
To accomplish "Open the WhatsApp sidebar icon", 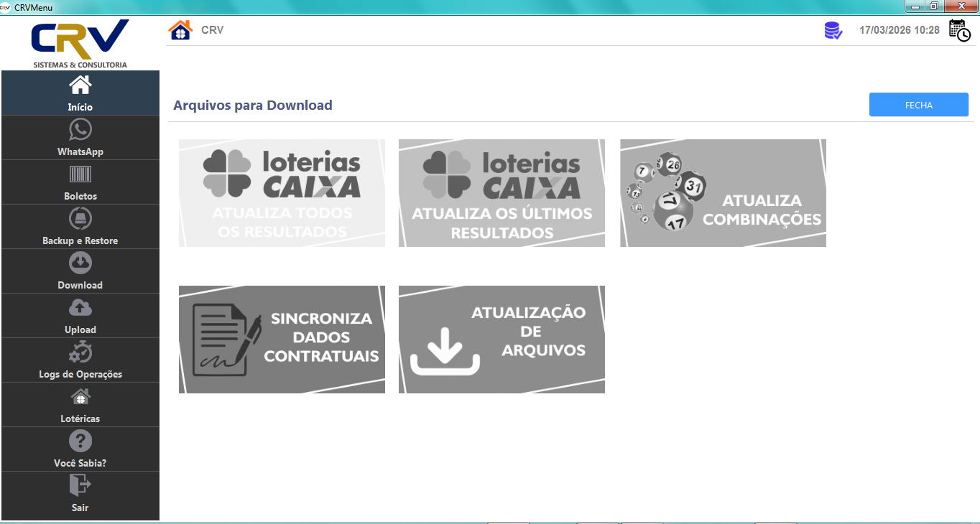I will (x=80, y=130).
